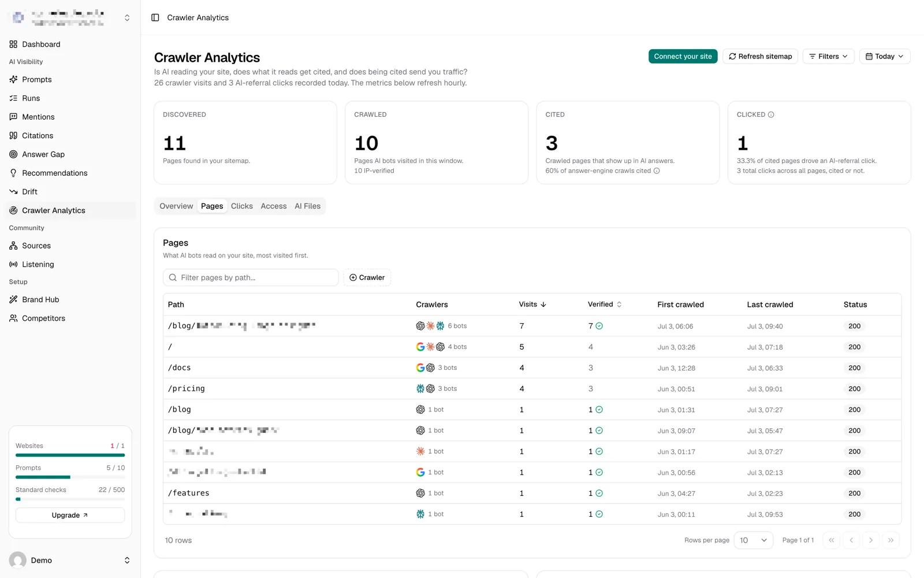
Task: Switch to the AI Files tab
Action: click(307, 206)
